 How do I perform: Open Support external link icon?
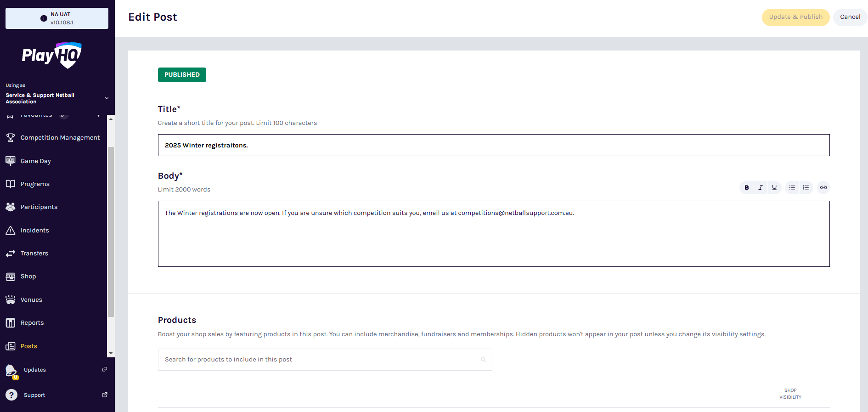tap(105, 395)
